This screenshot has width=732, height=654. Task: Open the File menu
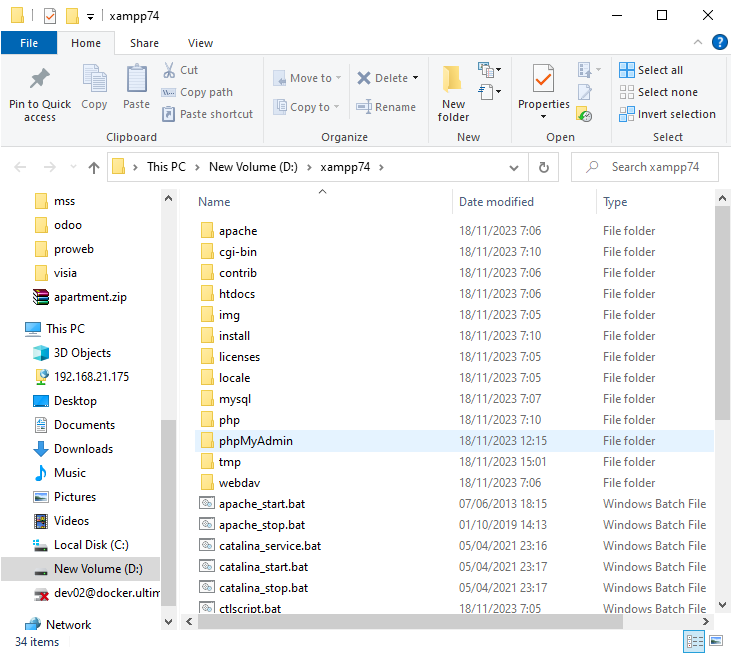tap(29, 43)
